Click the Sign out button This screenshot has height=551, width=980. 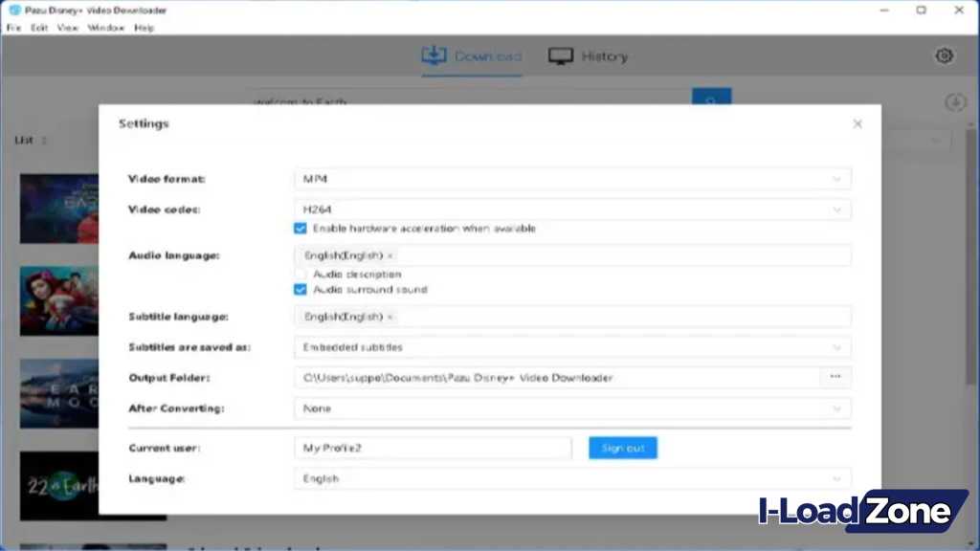(622, 447)
